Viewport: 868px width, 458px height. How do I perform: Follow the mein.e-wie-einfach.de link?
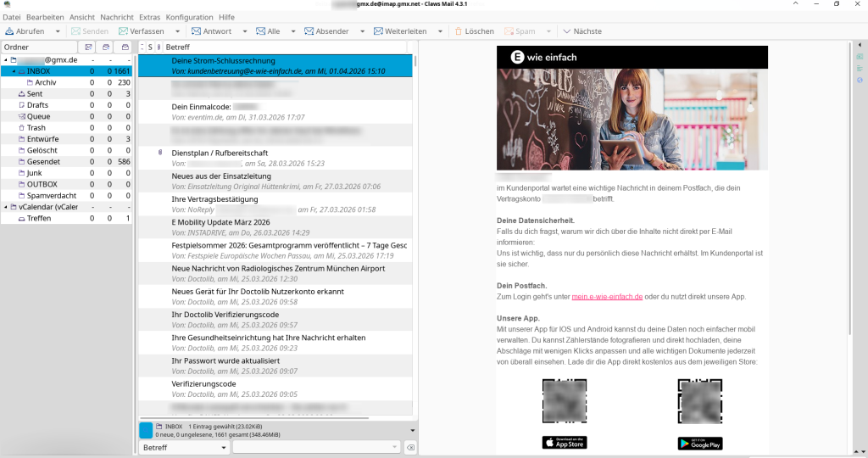coord(607,297)
